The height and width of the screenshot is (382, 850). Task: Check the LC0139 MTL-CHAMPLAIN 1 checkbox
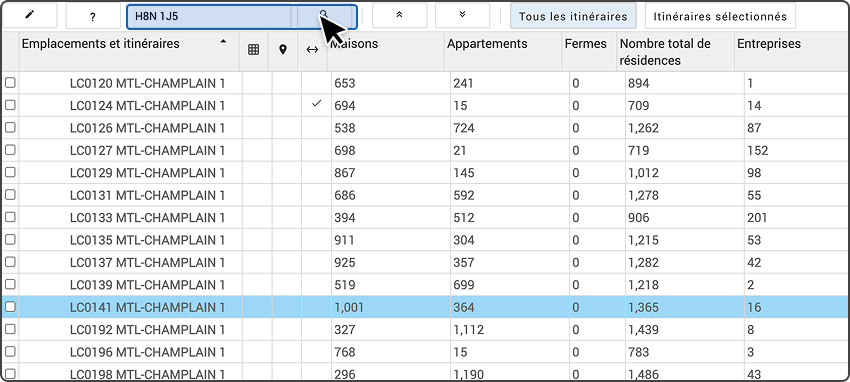tap(10, 284)
